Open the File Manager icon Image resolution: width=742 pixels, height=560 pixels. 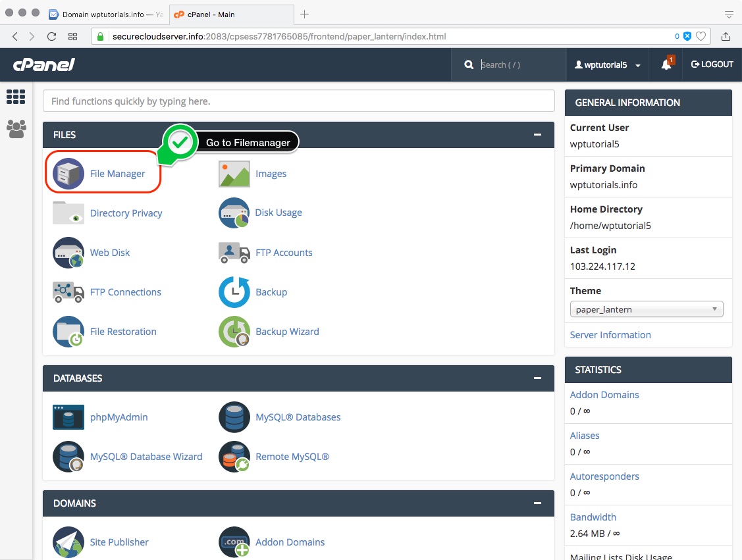[x=68, y=174]
